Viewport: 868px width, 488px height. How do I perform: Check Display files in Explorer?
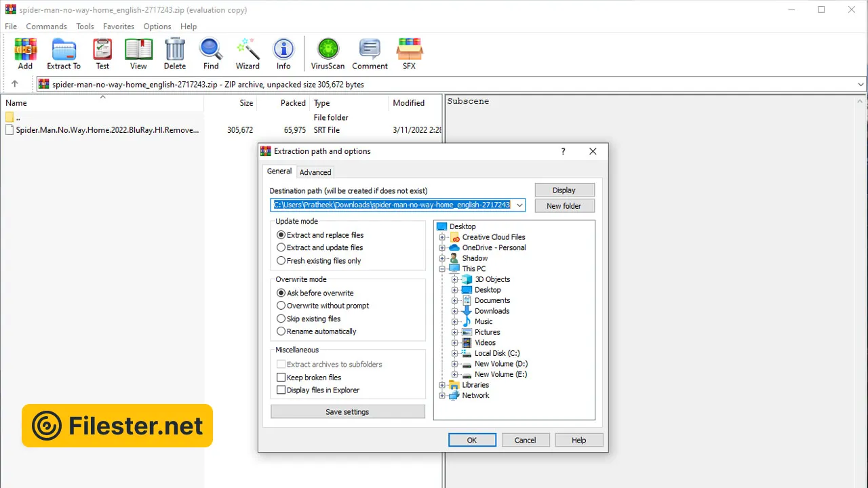click(281, 390)
